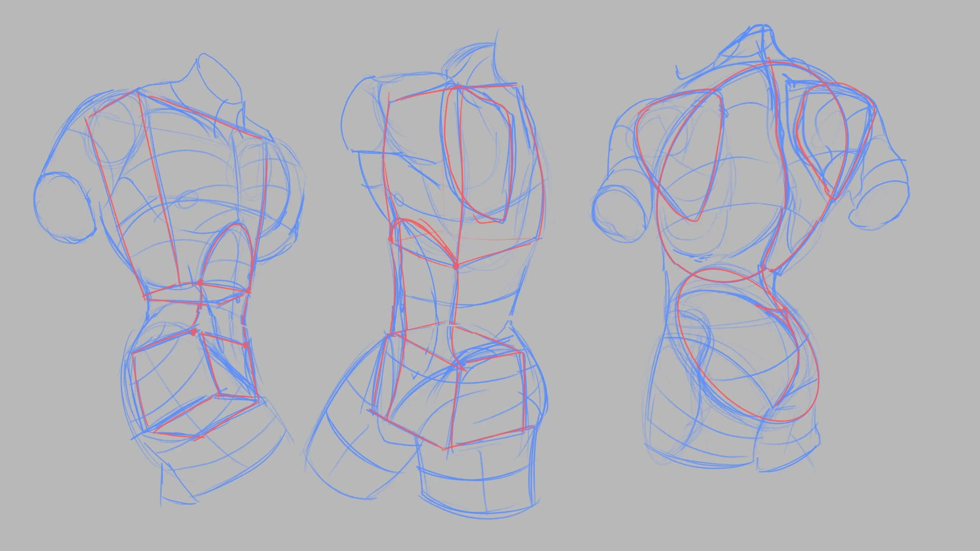The height and width of the screenshot is (551, 980).
Task: Click the red dot at left figure's waist
Action: [200, 282]
